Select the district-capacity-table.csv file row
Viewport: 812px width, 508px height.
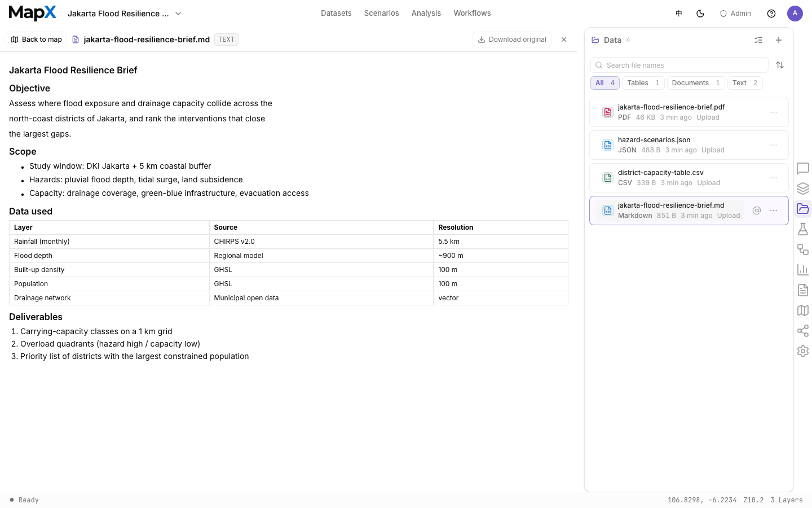(689, 178)
